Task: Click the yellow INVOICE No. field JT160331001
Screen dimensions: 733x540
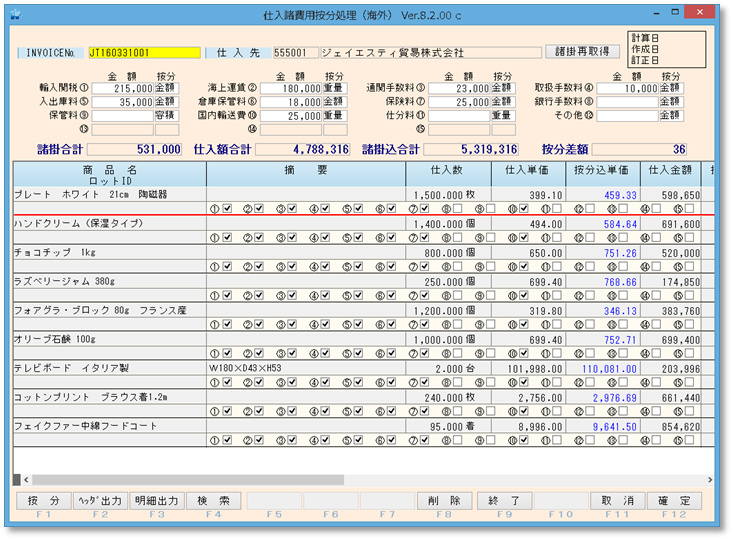Action: tap(144, 53)
